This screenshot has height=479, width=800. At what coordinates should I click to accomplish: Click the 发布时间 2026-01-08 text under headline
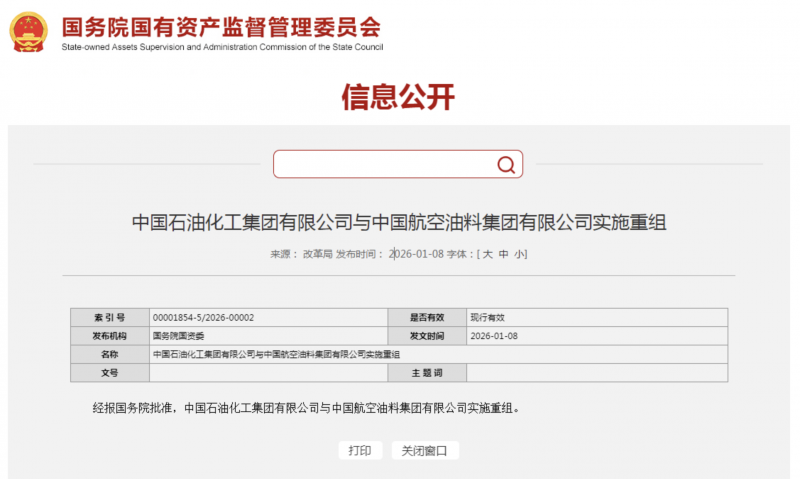click(390, 254)
